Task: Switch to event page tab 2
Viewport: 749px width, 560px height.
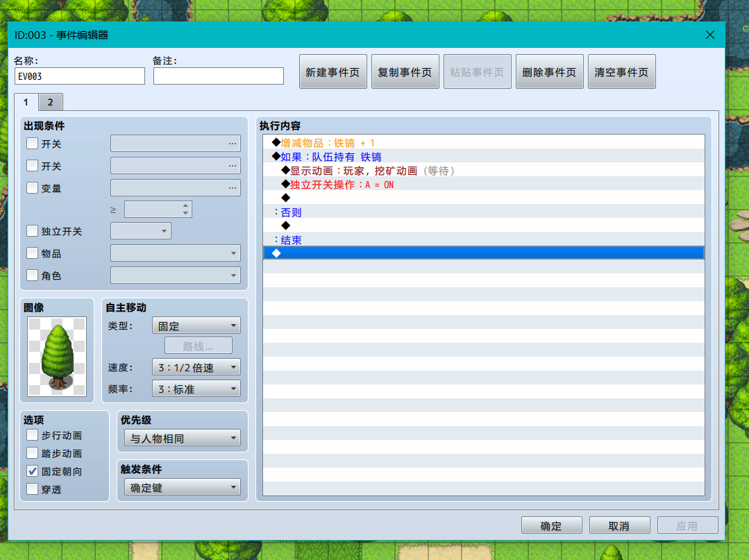Action: (x=50, y=102)
